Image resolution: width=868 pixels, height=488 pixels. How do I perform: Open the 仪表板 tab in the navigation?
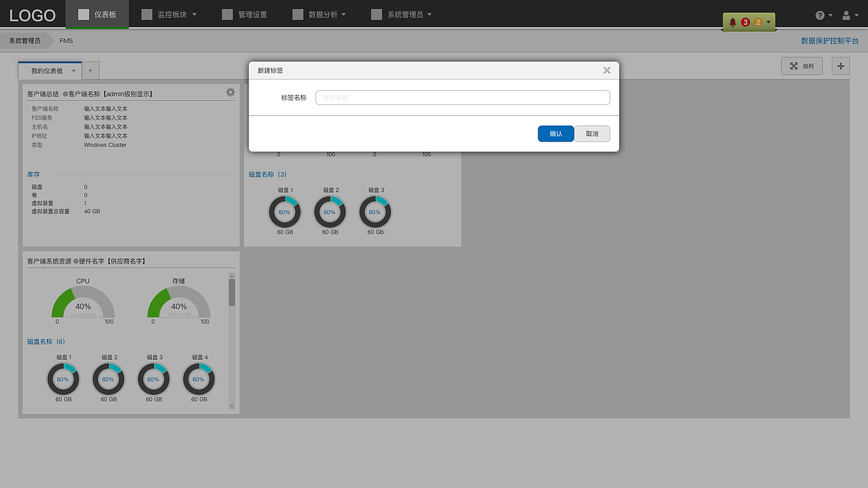click(x=97, y=14)
